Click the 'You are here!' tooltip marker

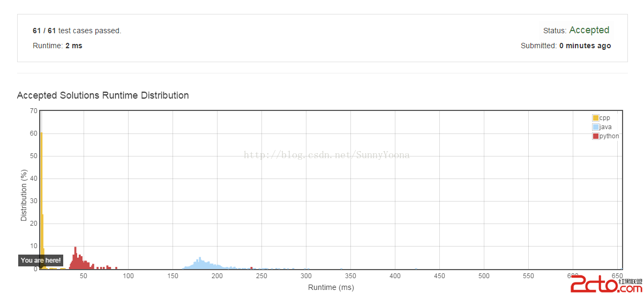41,260
